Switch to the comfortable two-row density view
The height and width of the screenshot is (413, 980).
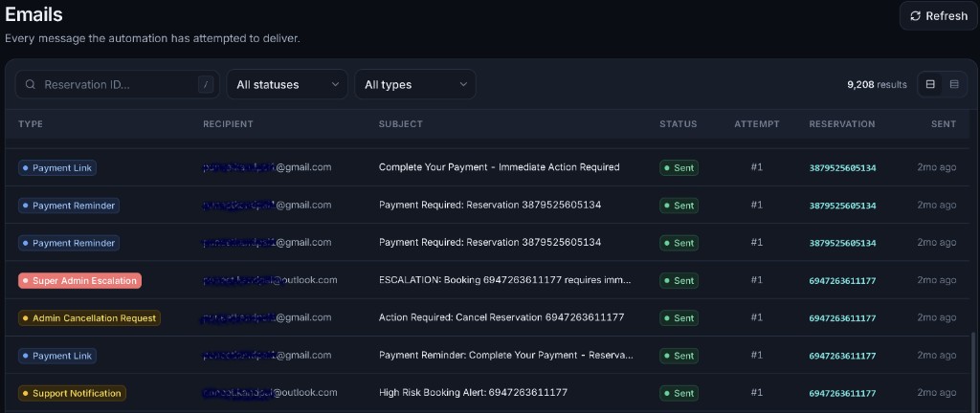pyautogui.click(x=930, y=84)
